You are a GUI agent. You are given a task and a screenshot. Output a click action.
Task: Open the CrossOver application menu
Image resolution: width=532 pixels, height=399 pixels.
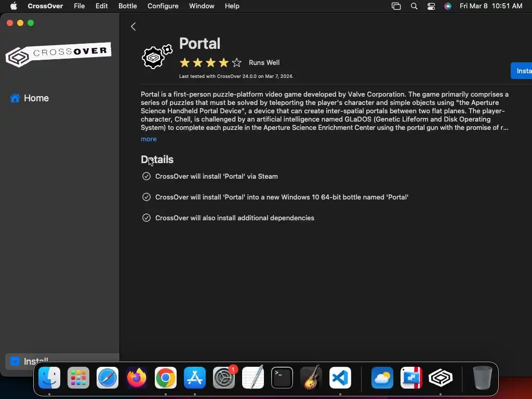click(45, 6)
